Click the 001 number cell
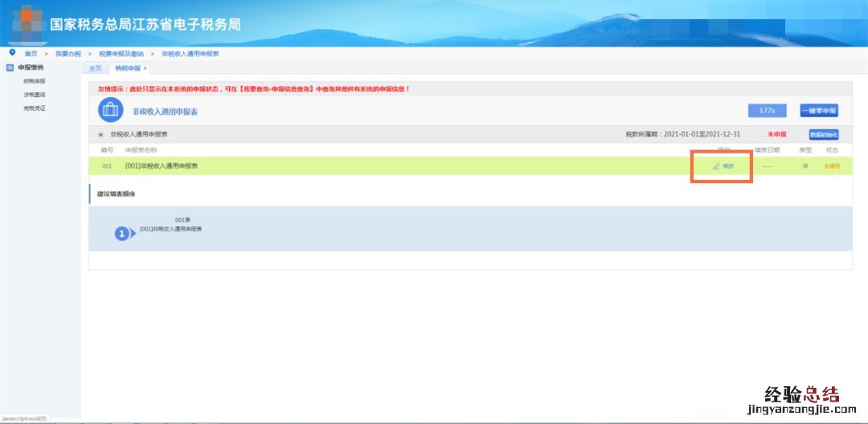 point(107,166)
